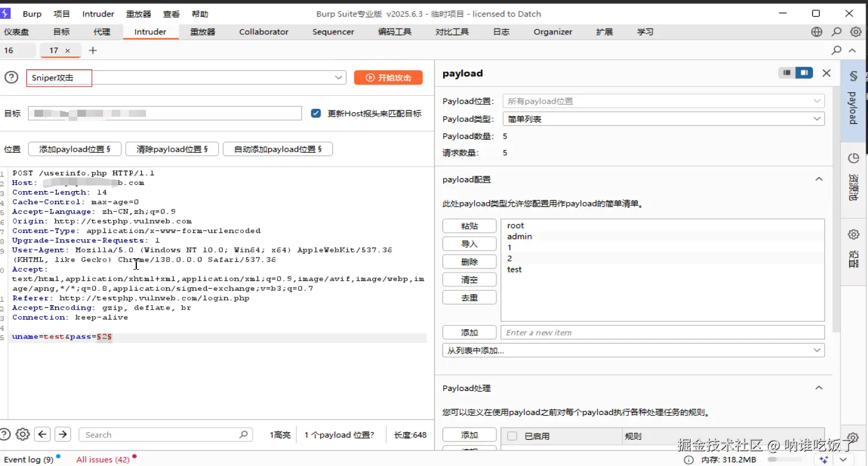Open the Sniper attack type dropdown
The height and width of the screenshot is (466, 868).
[x=186, y=77]
